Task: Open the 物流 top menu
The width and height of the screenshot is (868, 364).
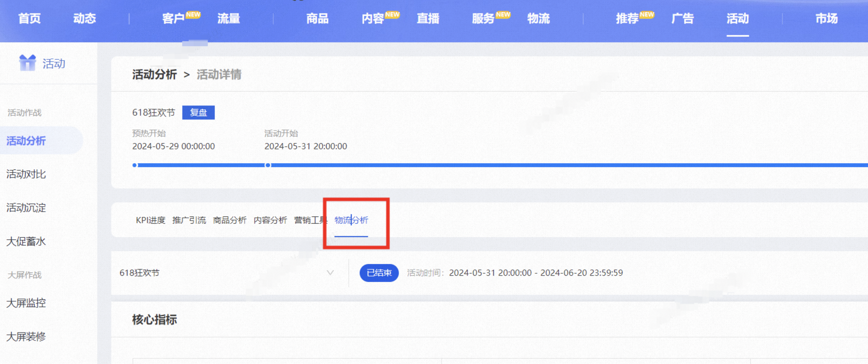Action: click(539, 19)
